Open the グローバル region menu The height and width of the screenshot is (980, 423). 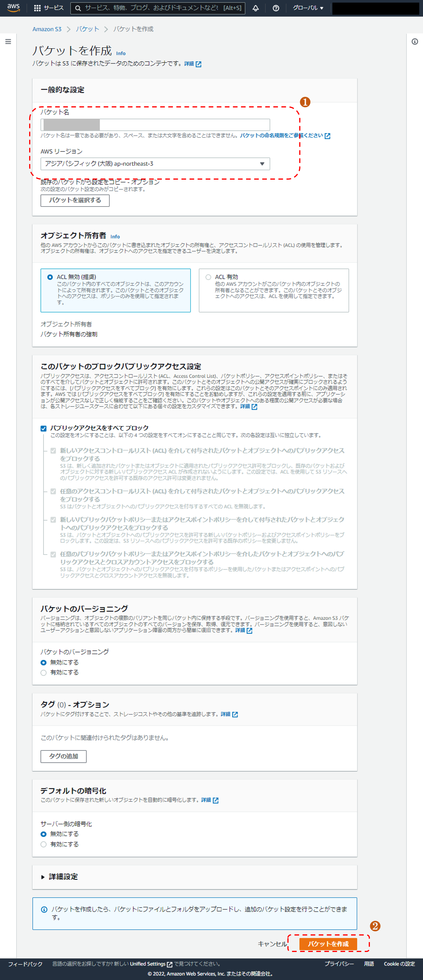[308, 8]
